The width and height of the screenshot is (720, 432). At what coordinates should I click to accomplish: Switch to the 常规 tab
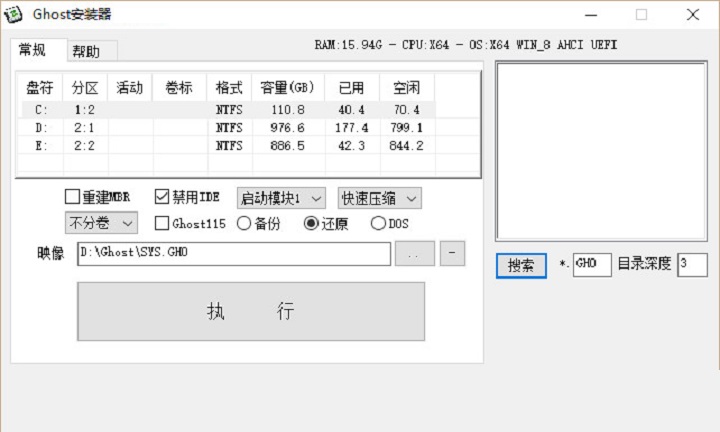click(x=39, y=50)
